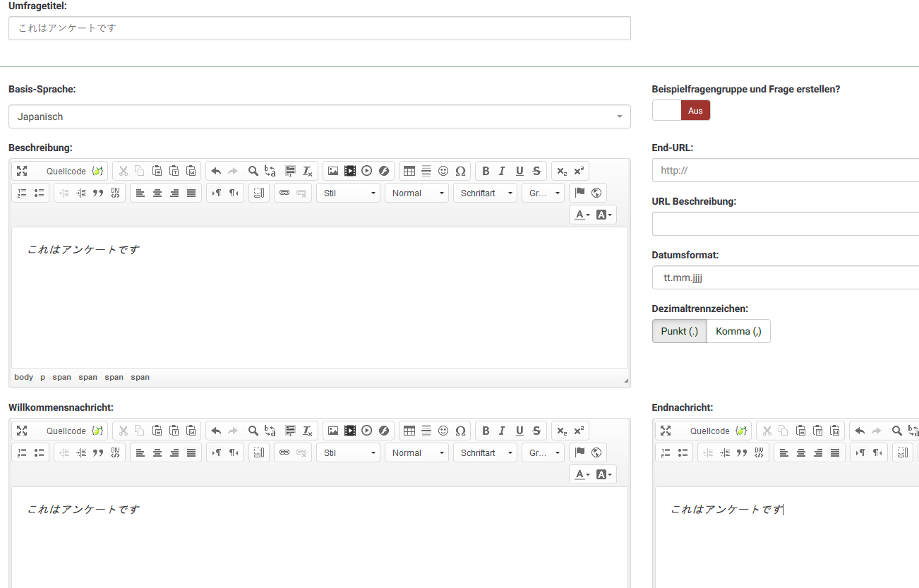Select Komma (,) as decimal separator
919x588 pixels.
tap(738, 331)
